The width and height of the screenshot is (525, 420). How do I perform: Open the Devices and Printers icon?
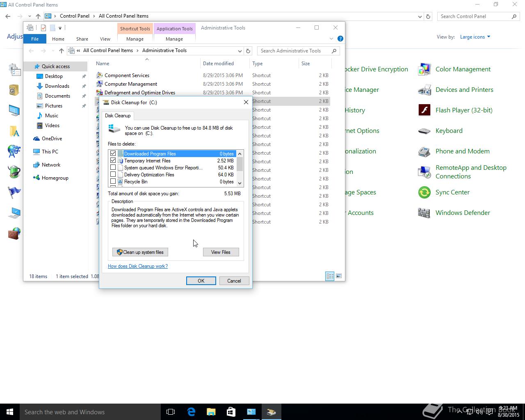click(425, 90)
